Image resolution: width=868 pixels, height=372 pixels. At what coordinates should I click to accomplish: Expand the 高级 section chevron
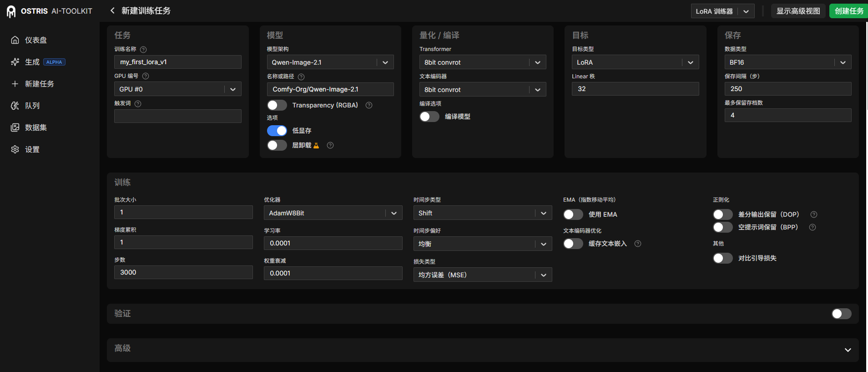(848, 350)
